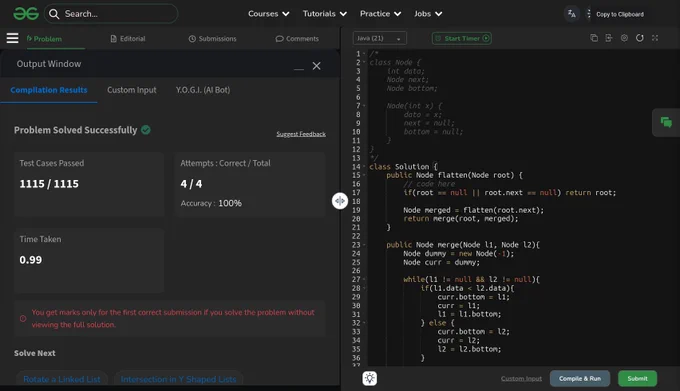
Task: Reset code with the refresh icon
Action: pyautogui.click(x=640, y=38)
